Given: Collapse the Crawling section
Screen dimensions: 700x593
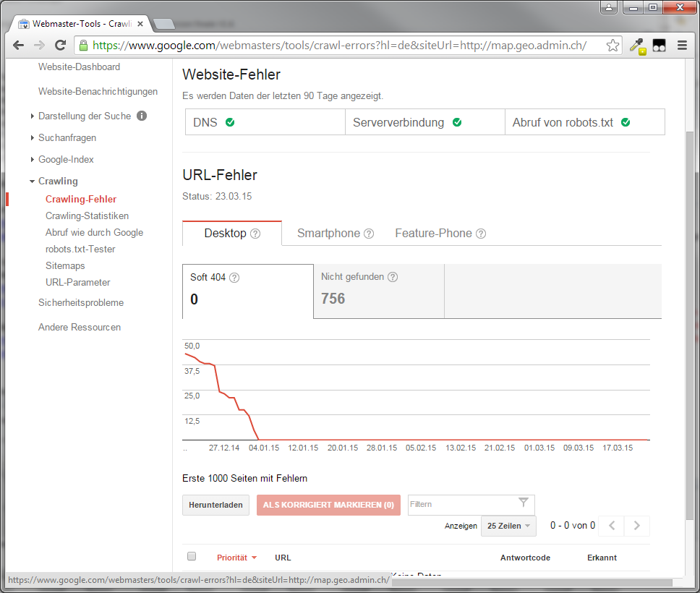Looking at the screenshot, I should (32, 182).
